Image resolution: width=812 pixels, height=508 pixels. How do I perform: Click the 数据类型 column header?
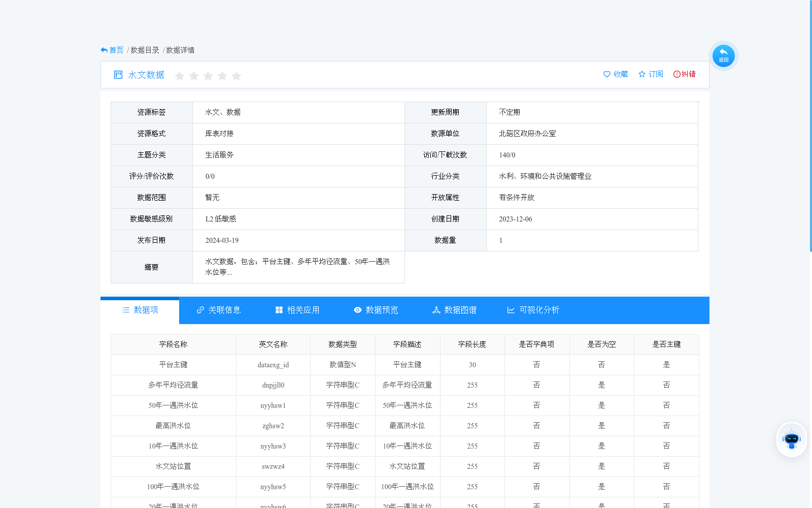[x=343, y=344]
